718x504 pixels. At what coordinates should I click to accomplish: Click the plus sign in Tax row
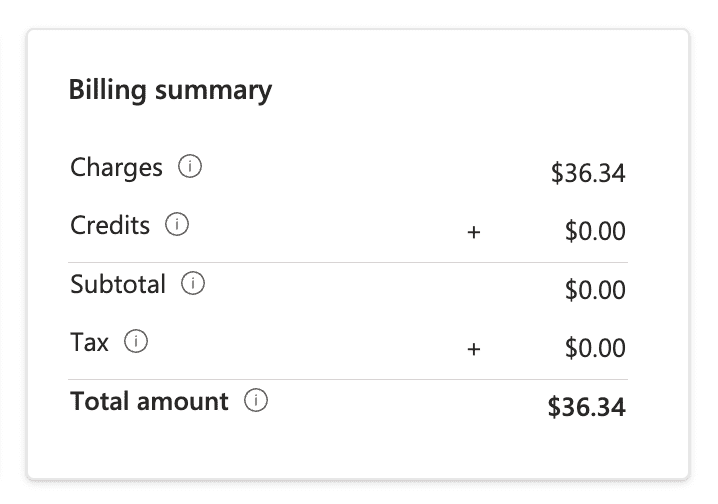point(474,349)
